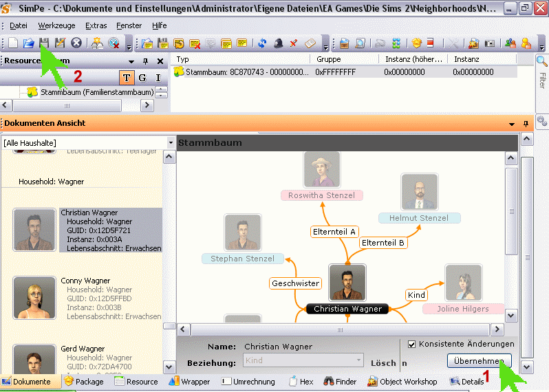Screen dimensions: 549x392
Task: Click the blue refresh arrows toolbar icon
Action: (262, 43)
